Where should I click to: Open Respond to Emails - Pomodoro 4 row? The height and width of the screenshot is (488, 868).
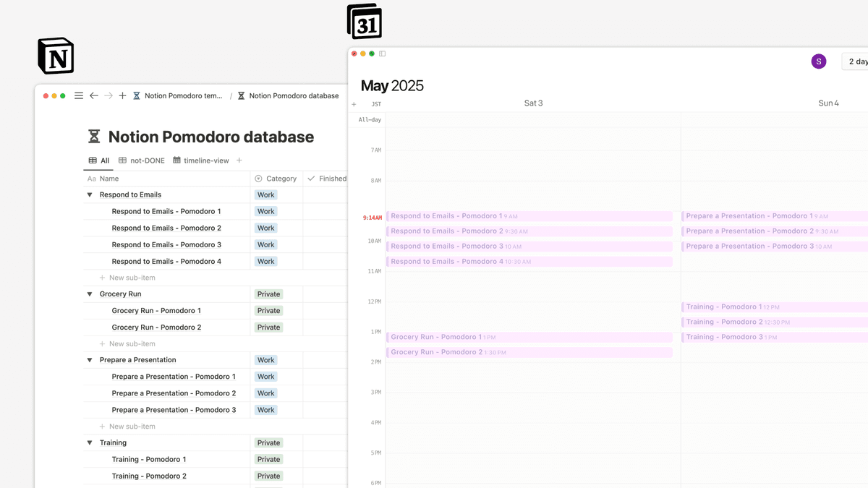tap(166, 261)
